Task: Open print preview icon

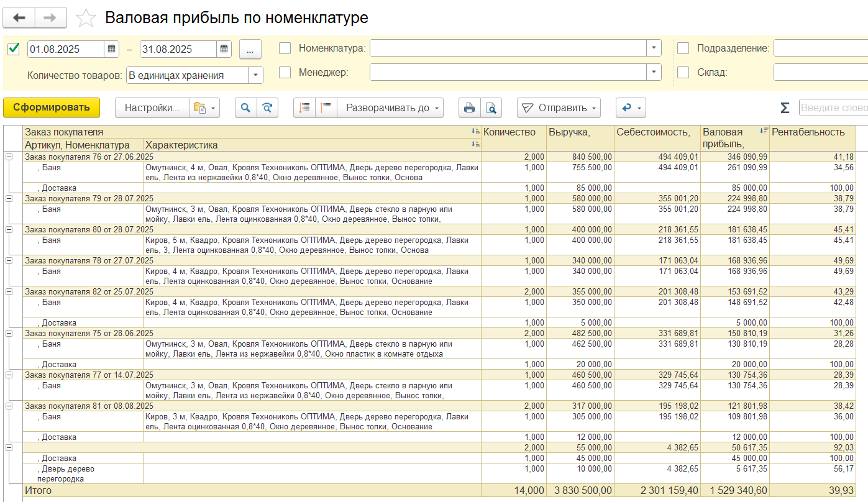Action: pyautogui.click(x=491, y=108)
